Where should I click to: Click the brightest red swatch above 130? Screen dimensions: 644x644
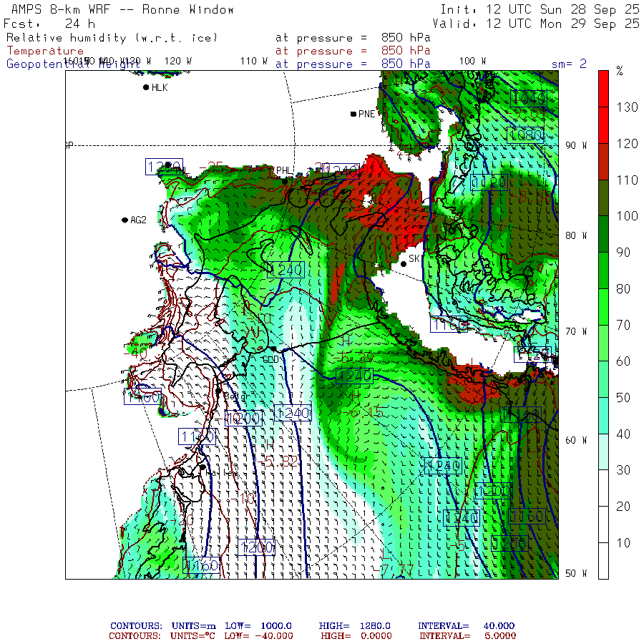(x=603, y=89)
